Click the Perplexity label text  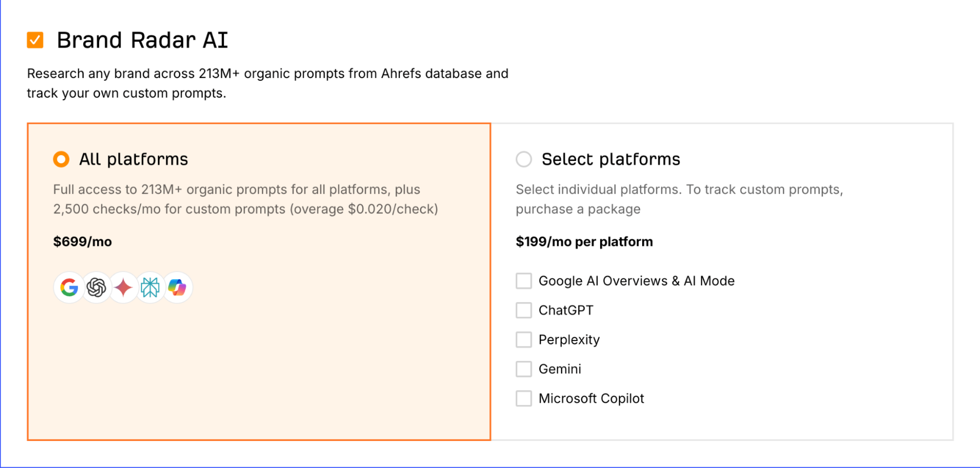point(569,340)
